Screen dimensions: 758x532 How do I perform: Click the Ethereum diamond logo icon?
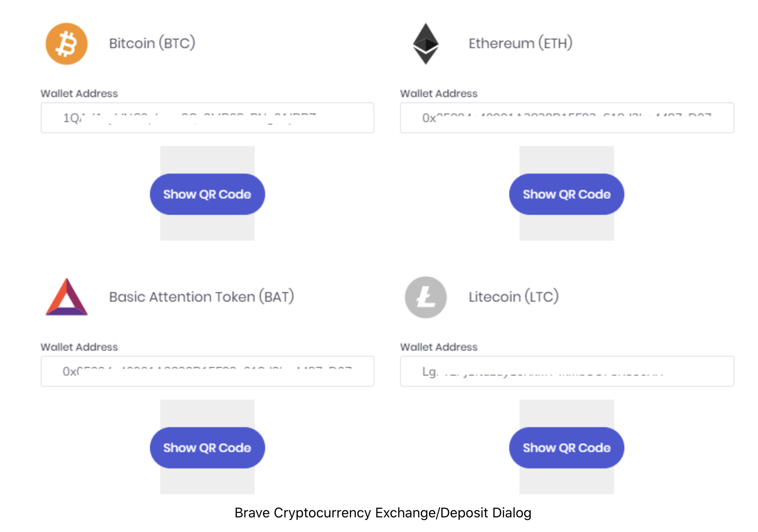coord(425,44)
